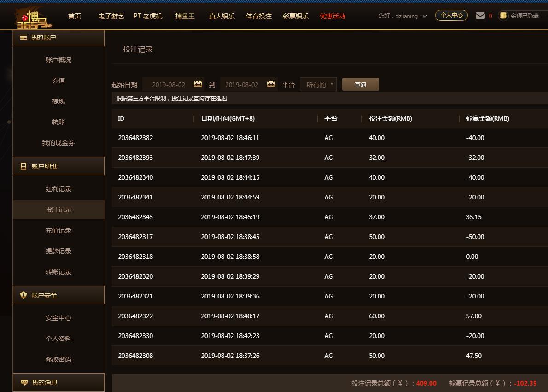Image resolution: width=548 pixels, height=392 pixels.
Task: Select record ID 2036482341
Action: (x=135, y=197)
